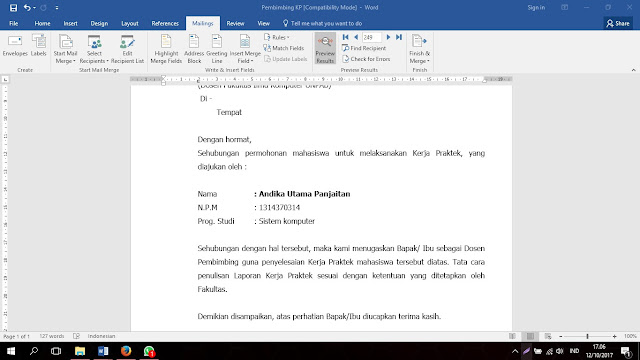This screenshot has width=640, height=360.
Task: Click the Word icon on taskbar
Action: tap(103, 351)
